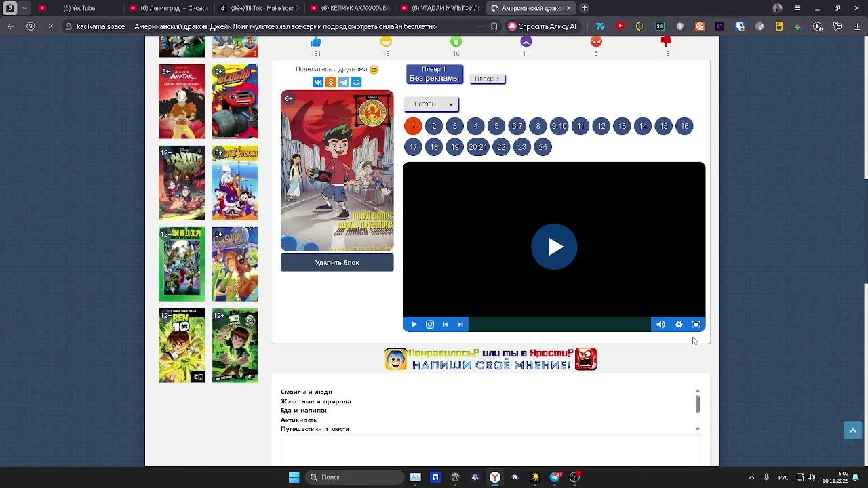The image size is (868, 488).
Task: Share the page on VK
Action: coord(318,82)
